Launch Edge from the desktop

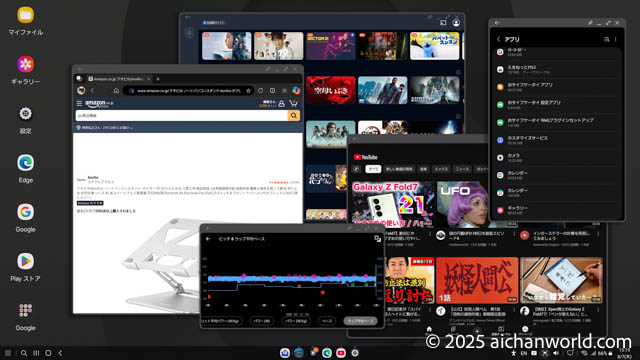pyautogui.click(x=25, y=163)
